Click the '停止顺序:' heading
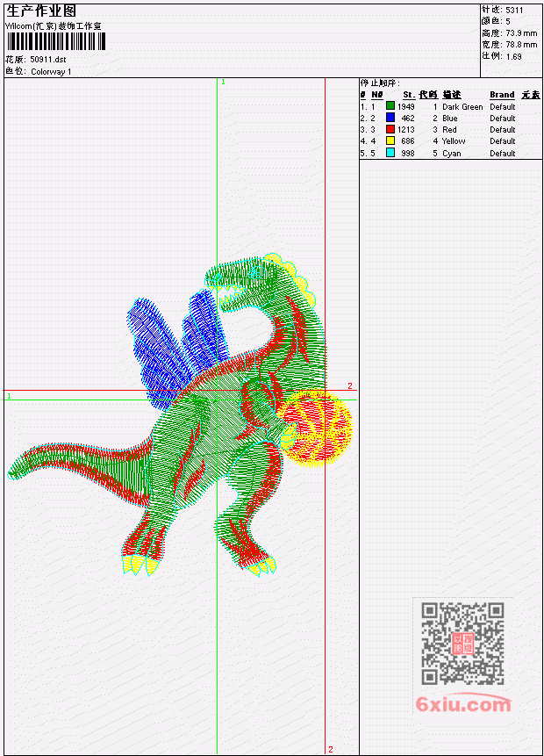This screenshot has width=544, height=756. [380, 83]
